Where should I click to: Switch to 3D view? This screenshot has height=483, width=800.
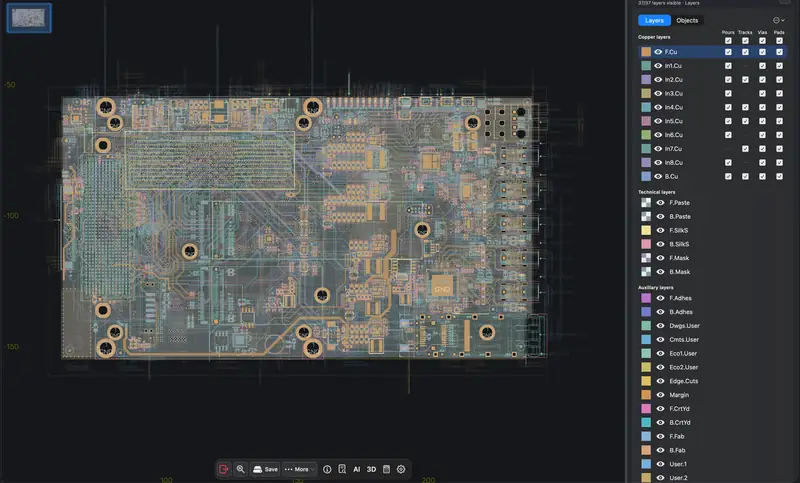(x=371, y=469)
